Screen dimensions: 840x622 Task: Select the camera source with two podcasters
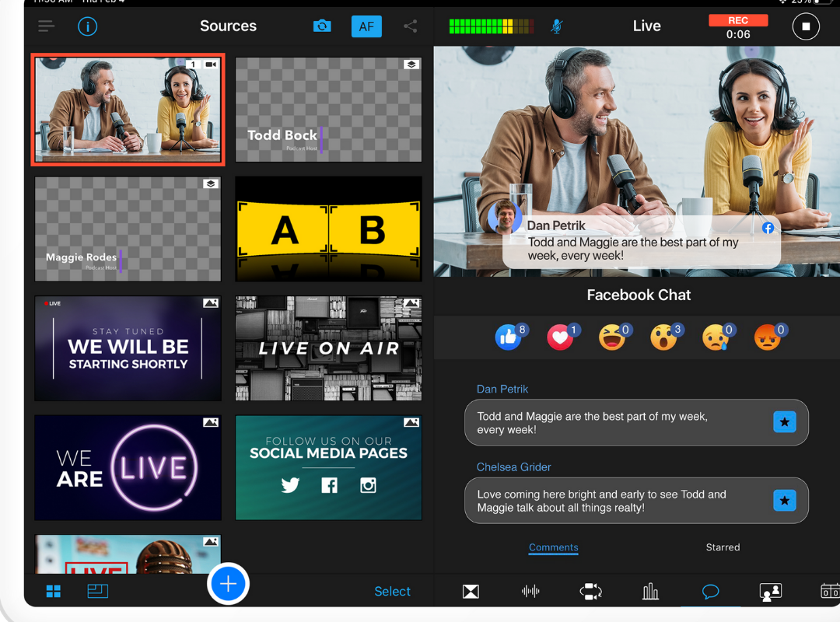coord(128,110)
